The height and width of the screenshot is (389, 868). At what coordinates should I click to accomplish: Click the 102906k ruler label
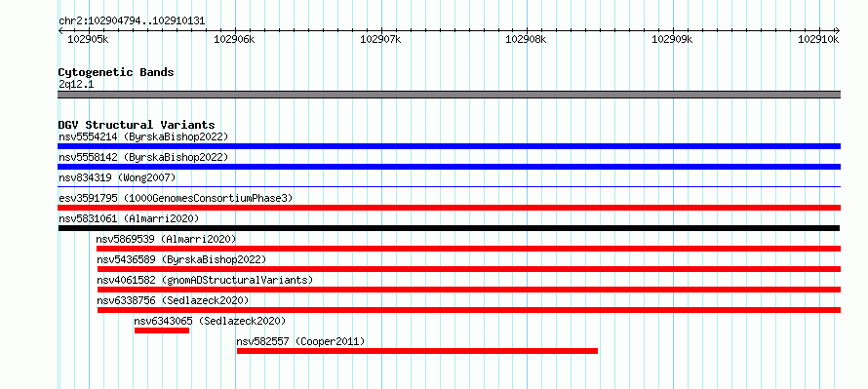(x=234, y=39)
